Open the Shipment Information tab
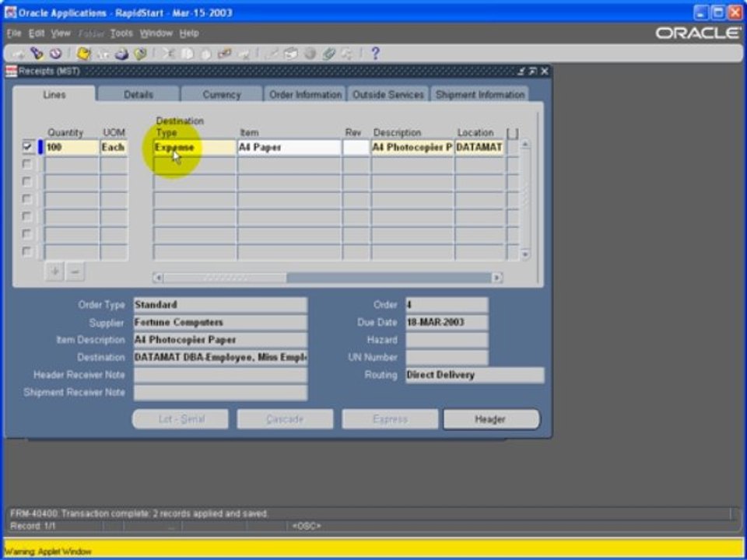This screenshot has width=747, height=560. click(x=480, y=94)
